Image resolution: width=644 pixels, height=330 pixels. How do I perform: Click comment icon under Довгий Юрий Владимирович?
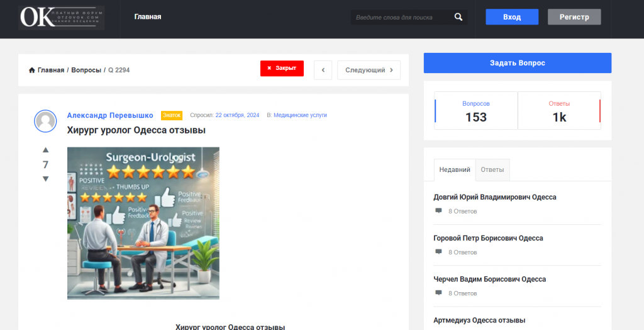438,211
